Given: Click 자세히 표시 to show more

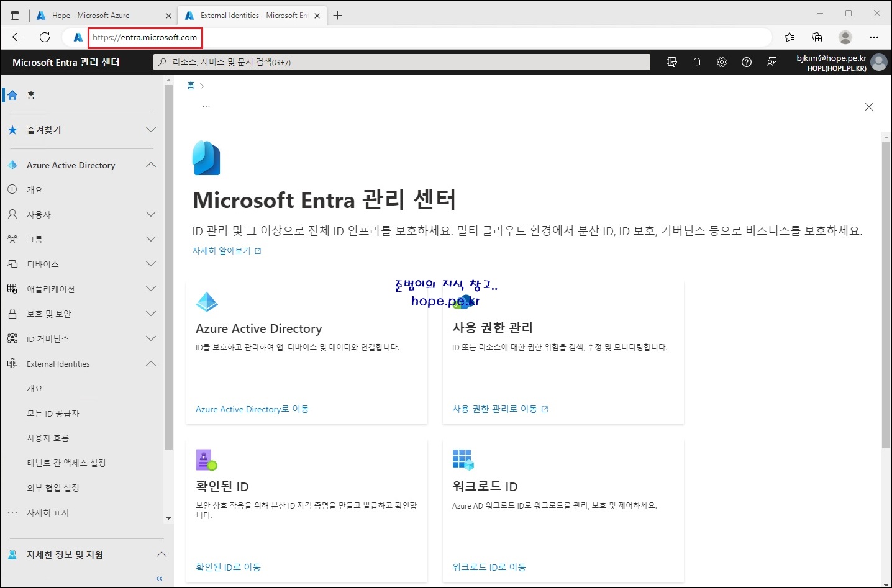Looking at the screenshot, I should (x=48, y=513).
